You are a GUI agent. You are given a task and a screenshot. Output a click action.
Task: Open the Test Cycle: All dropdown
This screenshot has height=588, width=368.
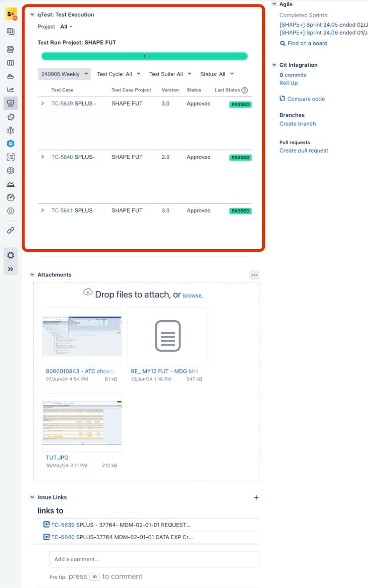pos(119,74)
